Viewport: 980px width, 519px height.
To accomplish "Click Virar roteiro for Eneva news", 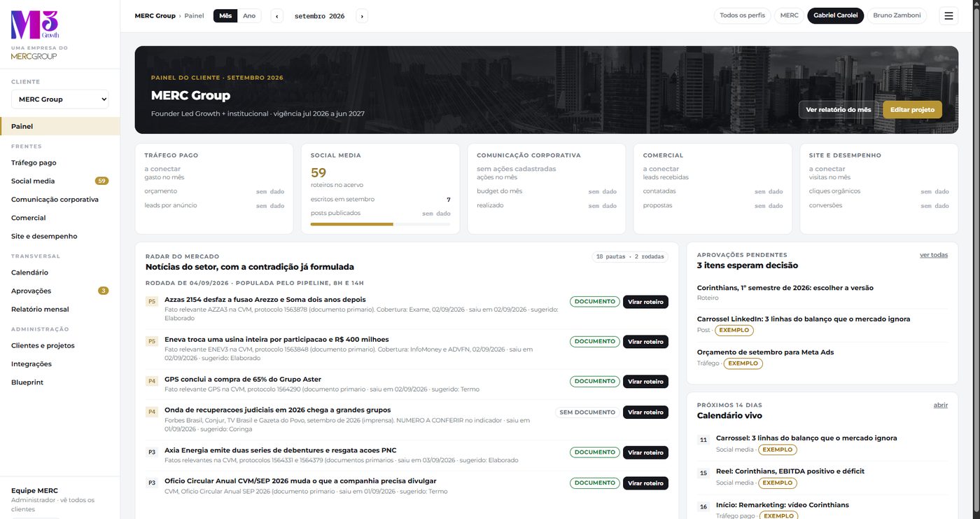I will coord(645,342).
